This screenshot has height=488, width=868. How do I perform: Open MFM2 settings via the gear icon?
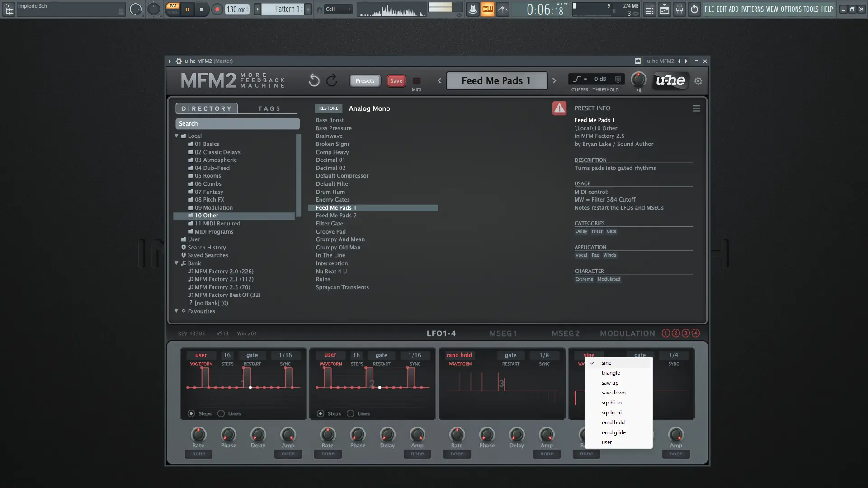tap(698, 81)
